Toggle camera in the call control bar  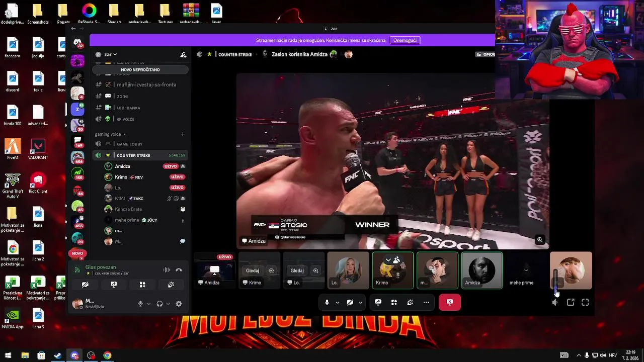click(350, 302)
